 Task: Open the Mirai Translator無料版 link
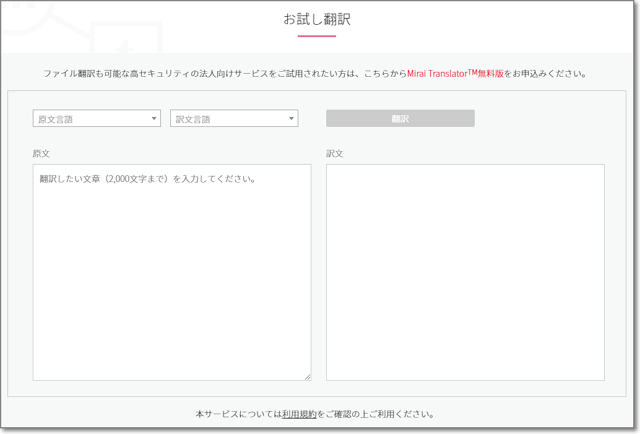pos(456,74)
